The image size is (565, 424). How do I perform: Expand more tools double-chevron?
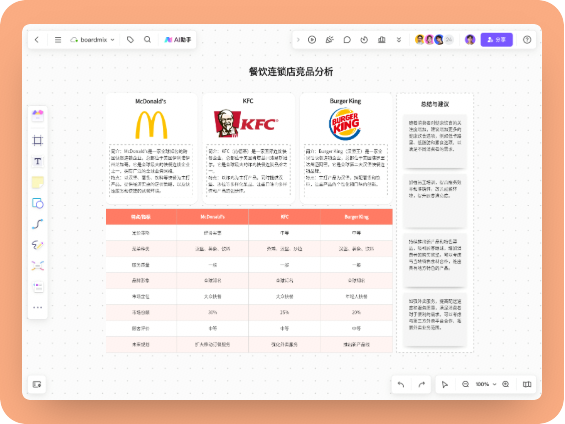click(399, 40)
